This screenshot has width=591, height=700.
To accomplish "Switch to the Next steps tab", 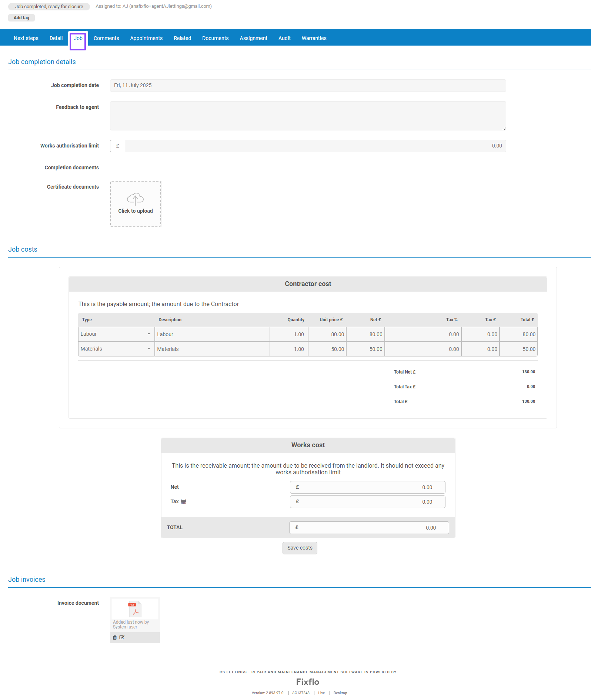I will tap(26, 38).
